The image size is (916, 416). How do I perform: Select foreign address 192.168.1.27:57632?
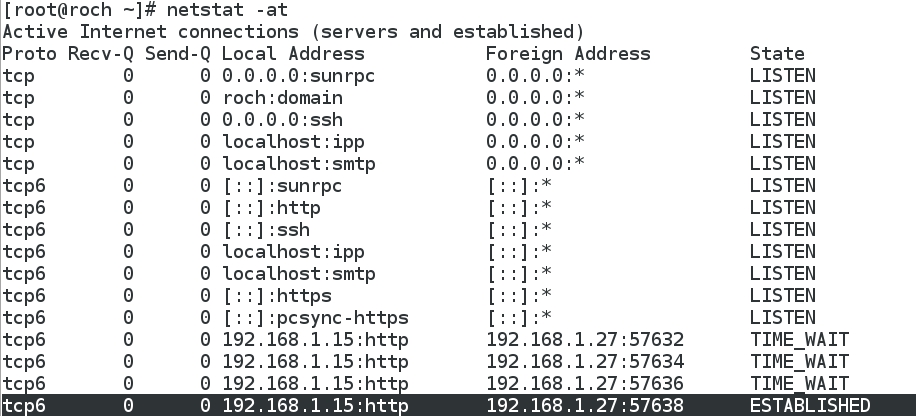[585, 339]
